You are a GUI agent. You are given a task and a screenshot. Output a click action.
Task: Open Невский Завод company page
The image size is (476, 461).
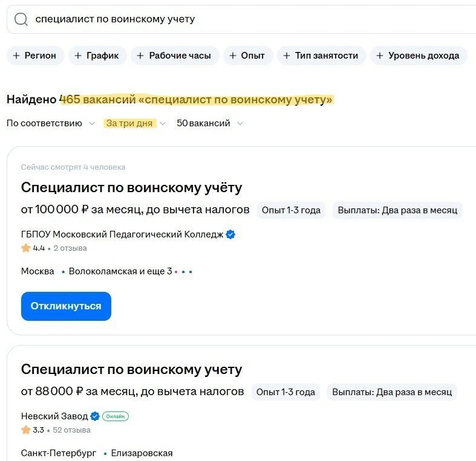click(54, 416)
